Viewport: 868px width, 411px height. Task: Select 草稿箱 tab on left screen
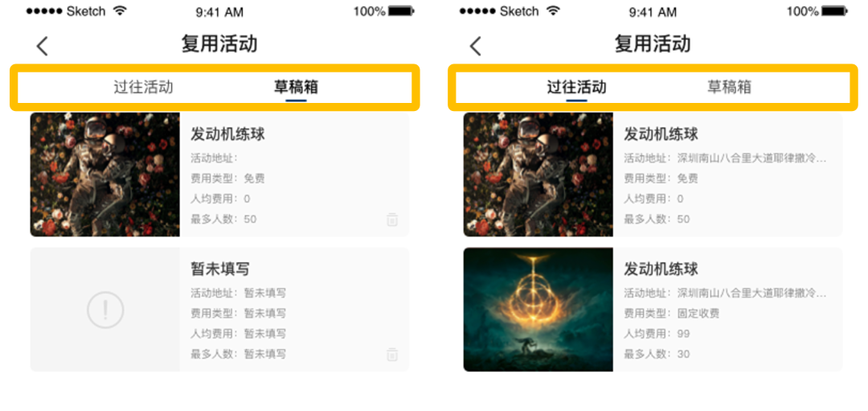tap(296, 87)
